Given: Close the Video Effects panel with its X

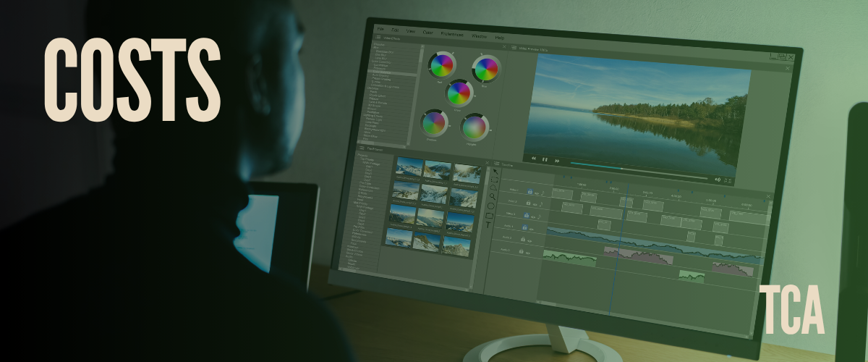Looking at the screenshot, I should (x=504, y=46).
